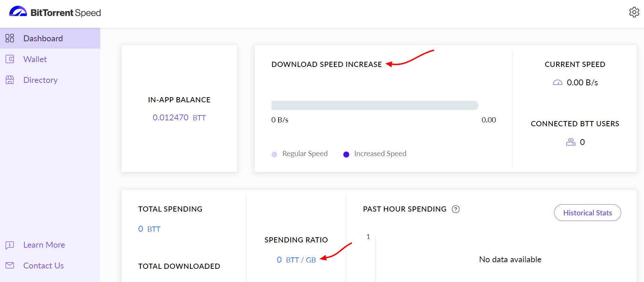644x282 pixels.
Task: Click the Contact Us envelope icon
Action: click(10, 265)
